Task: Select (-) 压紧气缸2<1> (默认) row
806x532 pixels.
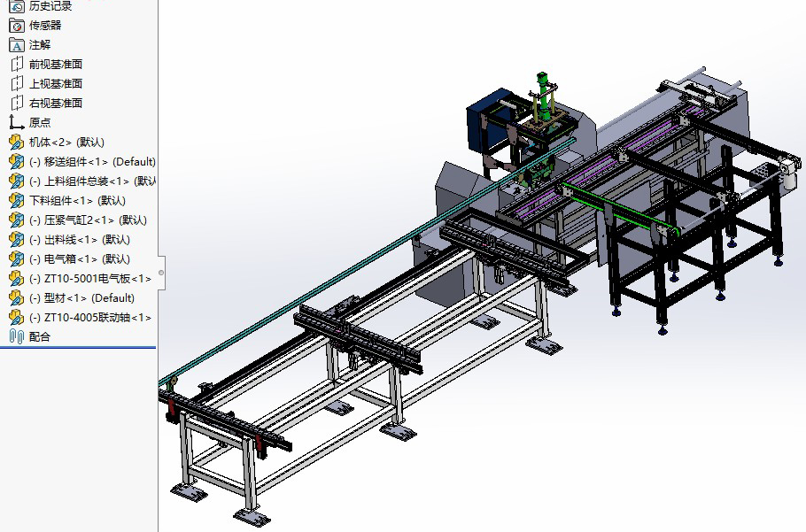Action: point(88,220)
